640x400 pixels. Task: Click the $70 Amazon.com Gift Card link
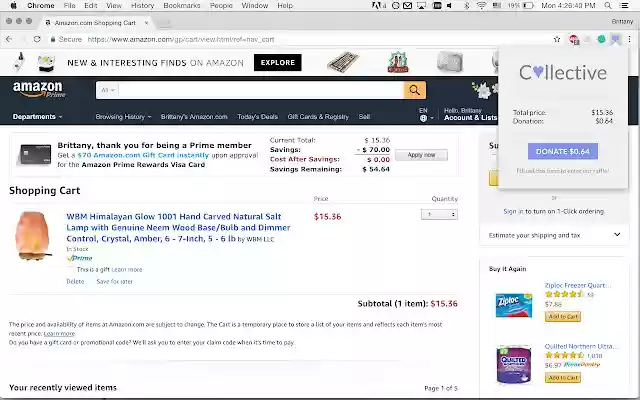[143, 155]
